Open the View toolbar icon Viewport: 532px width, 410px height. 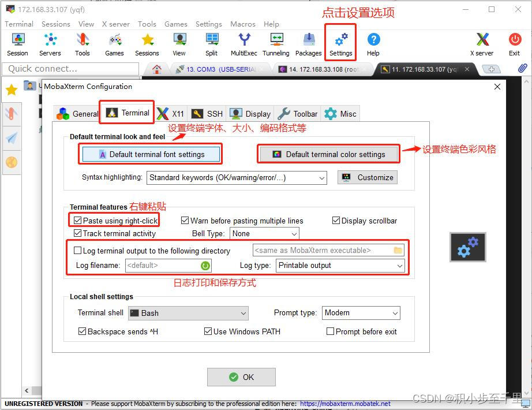(179, 44)
